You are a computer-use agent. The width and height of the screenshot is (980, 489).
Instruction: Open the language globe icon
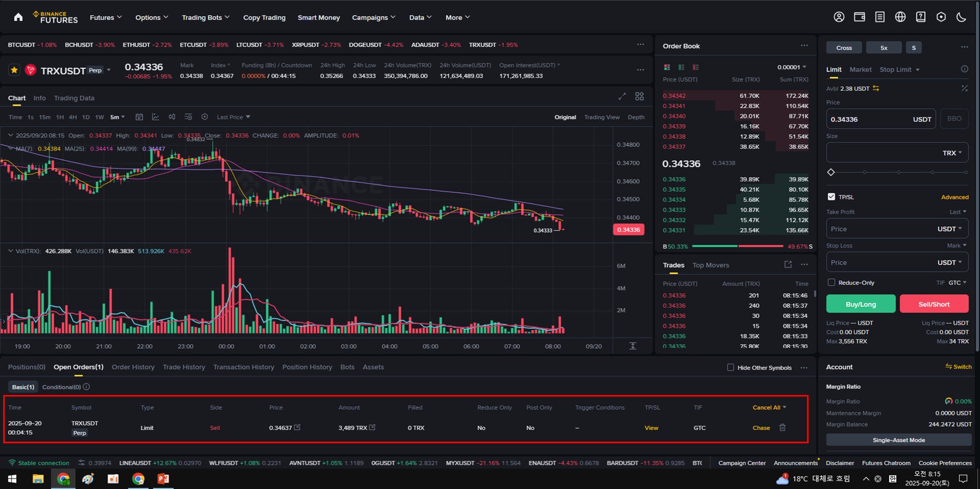pyautogui.click(x=900, y=17)
